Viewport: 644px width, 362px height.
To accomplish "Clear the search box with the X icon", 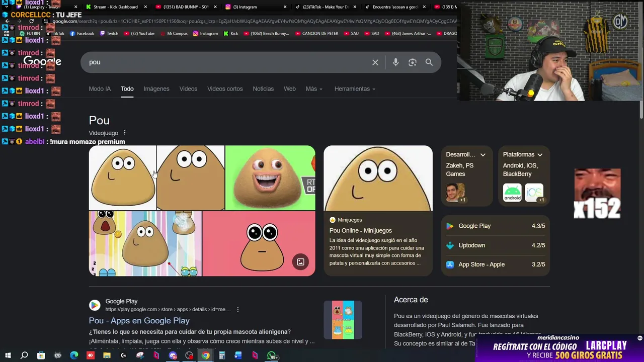I will tap(375, 62).
